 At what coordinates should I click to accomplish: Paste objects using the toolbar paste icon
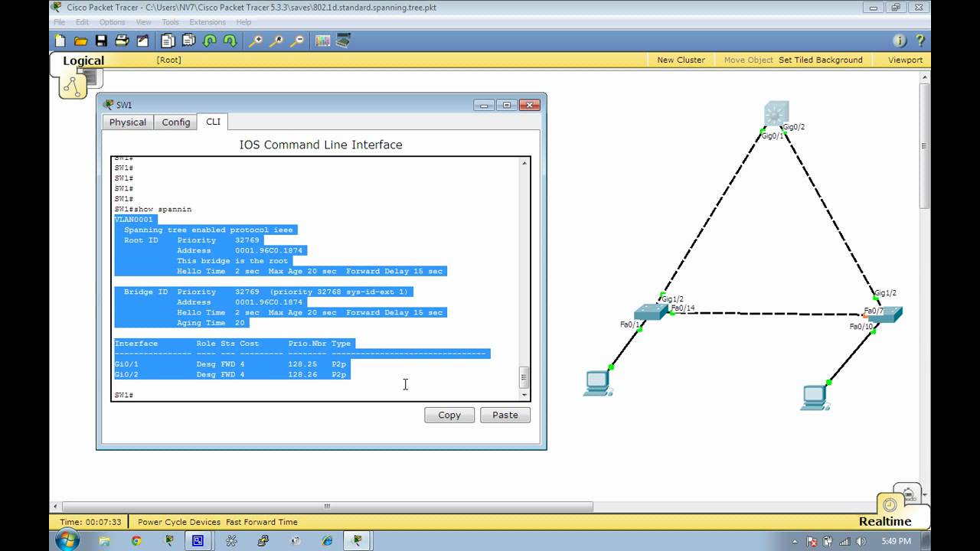coord(188,41)
